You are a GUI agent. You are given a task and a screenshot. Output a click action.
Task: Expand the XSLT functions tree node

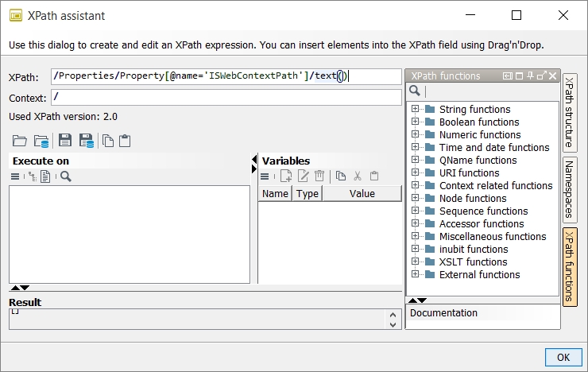point(415,262)
